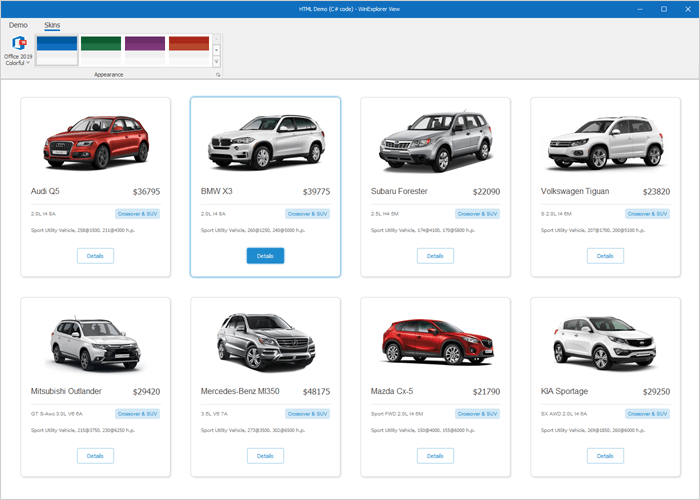700x500 pixels.
Task: Open Details for Mitsubishi Outlander
Action: point(95,456)
